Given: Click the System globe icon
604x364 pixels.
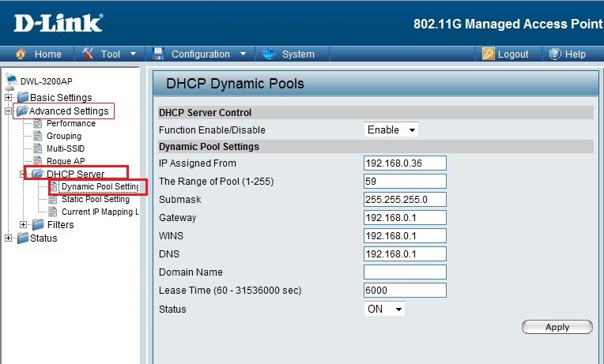Looking at the screenshot, I should 269,54.
